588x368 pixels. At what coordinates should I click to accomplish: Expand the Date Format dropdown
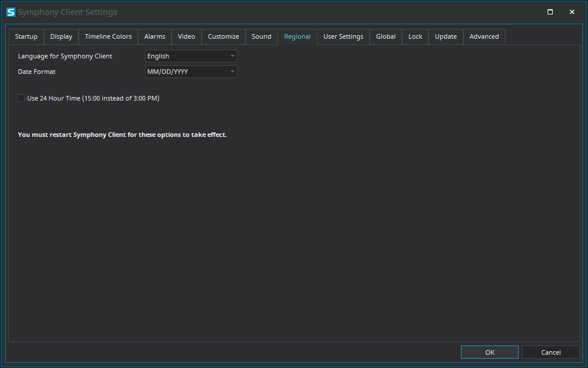(x=191, y=72)
